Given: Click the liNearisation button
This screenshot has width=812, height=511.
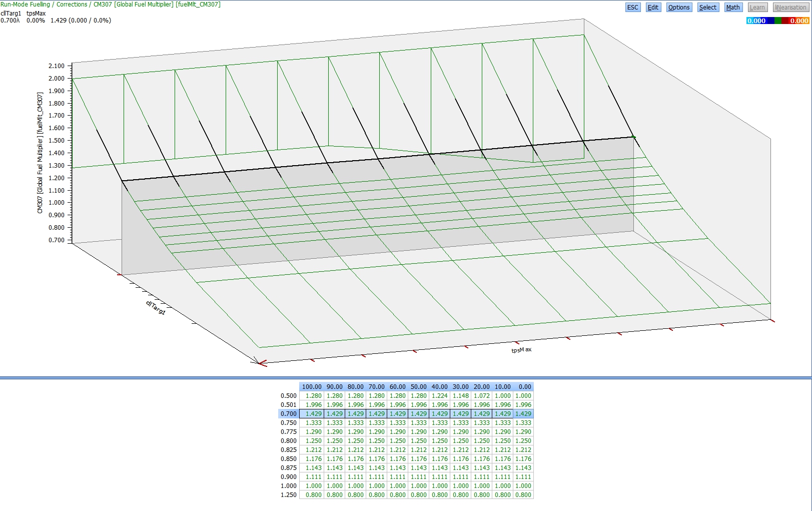Looking at the screenshot, I should 790,8.
